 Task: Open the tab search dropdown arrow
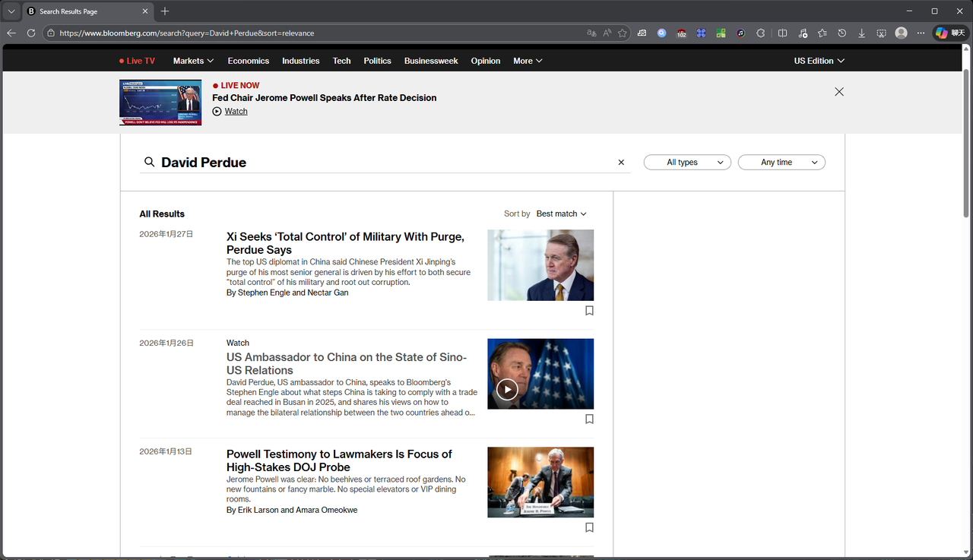[x=11, y=11]
